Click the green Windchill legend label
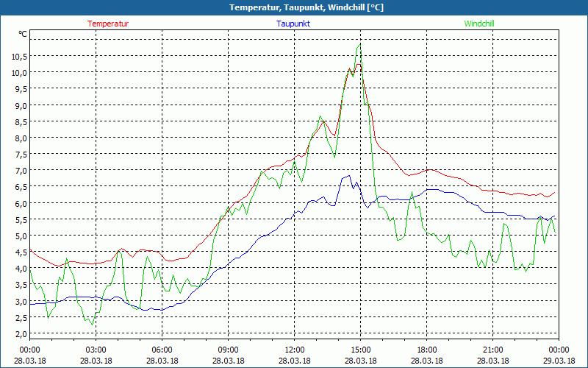588x368 pixels. [x=479, y=24]
